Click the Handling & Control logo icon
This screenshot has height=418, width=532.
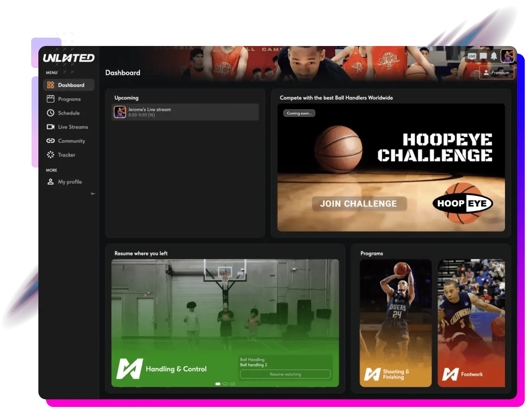pos(130,369)
